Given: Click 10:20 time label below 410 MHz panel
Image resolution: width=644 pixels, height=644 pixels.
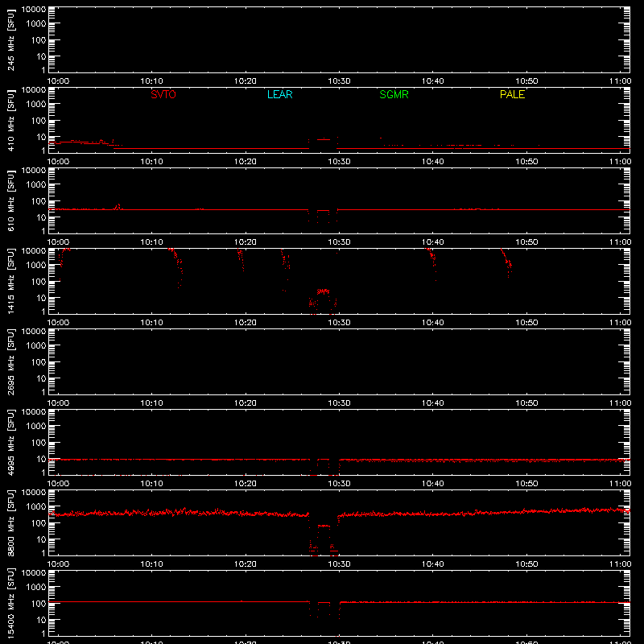Looking at the screenshot, I should pyautogui.click(x=246, y=162).
